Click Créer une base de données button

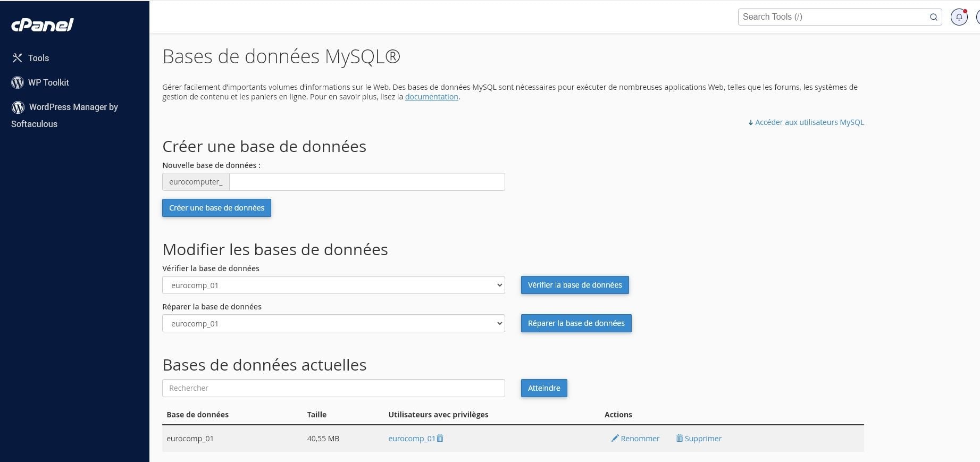pyautogui.click(x=216, y=208)
